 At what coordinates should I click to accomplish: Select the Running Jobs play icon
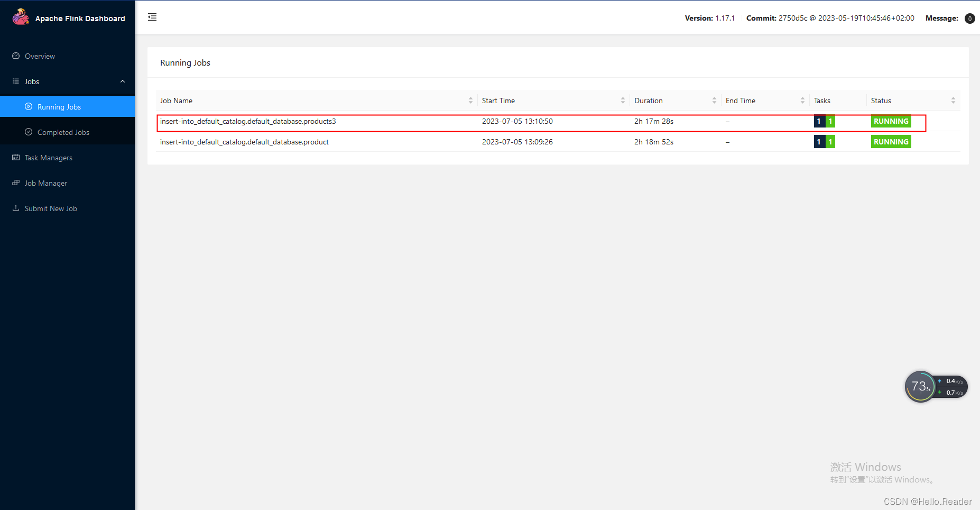pyautogui.click(x=29, y=106)
